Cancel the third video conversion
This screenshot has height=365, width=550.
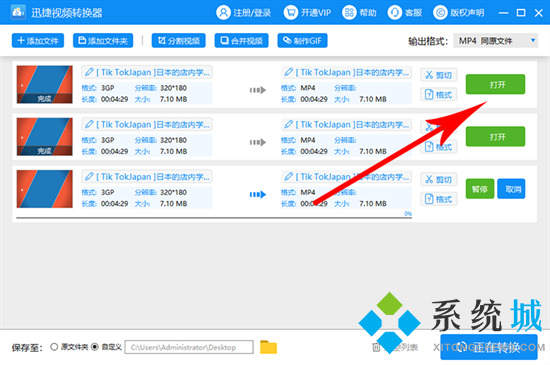(511, 189)
